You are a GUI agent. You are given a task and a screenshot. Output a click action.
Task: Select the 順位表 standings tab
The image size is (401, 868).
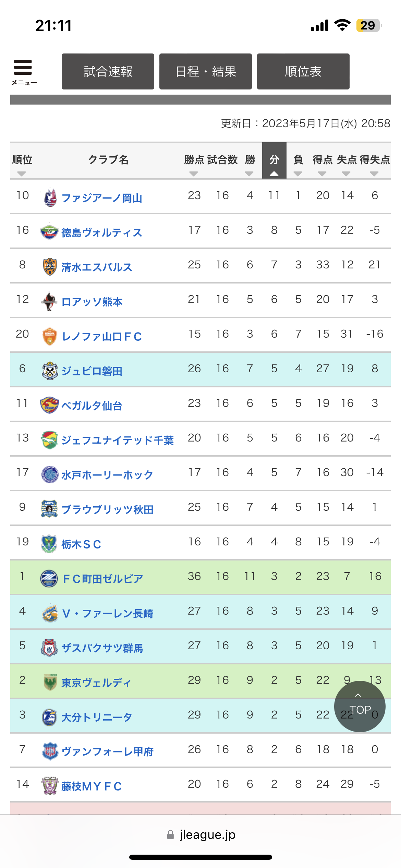(303, 71)
